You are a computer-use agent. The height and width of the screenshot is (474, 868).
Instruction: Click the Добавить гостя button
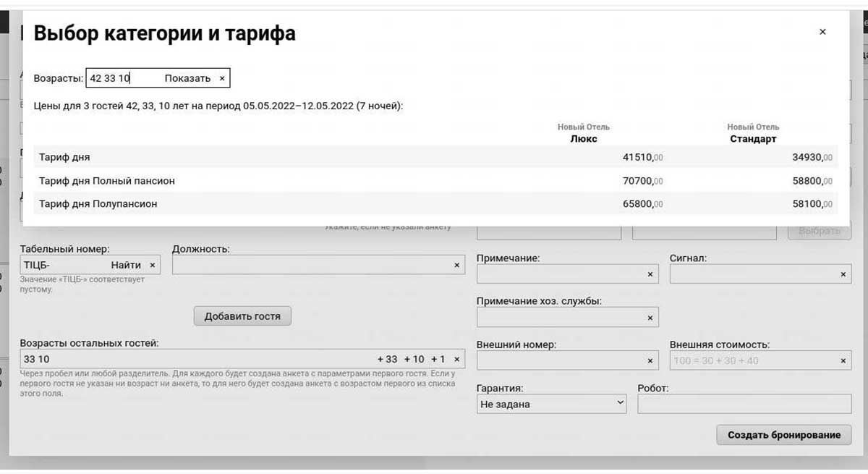pyautogui.click(x=242, y=316)
